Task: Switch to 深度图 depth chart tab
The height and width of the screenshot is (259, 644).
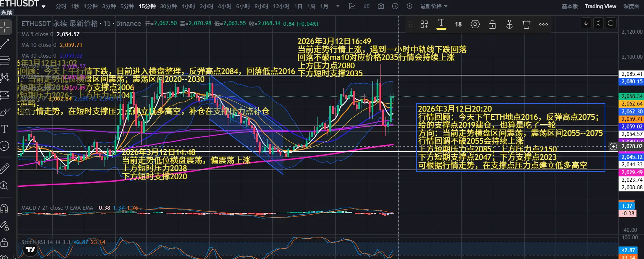Action: 631,6
